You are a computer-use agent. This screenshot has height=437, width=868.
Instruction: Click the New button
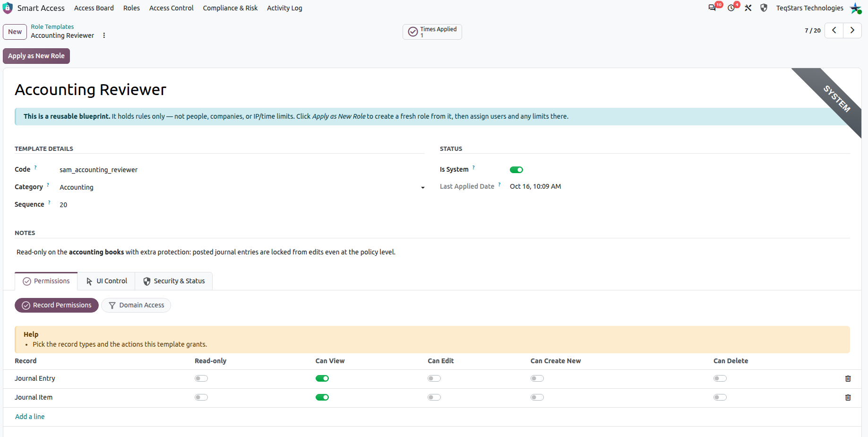[x=15, y=32]
